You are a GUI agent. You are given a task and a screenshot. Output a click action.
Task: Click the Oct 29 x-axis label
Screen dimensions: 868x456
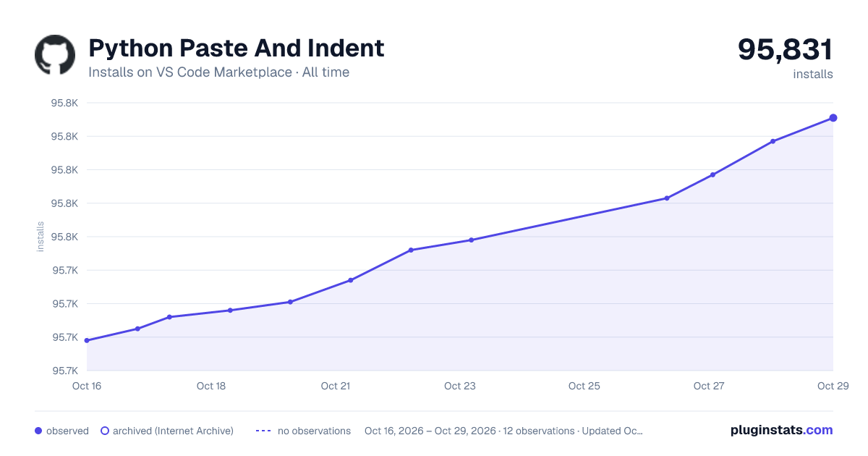click(833, 386)
